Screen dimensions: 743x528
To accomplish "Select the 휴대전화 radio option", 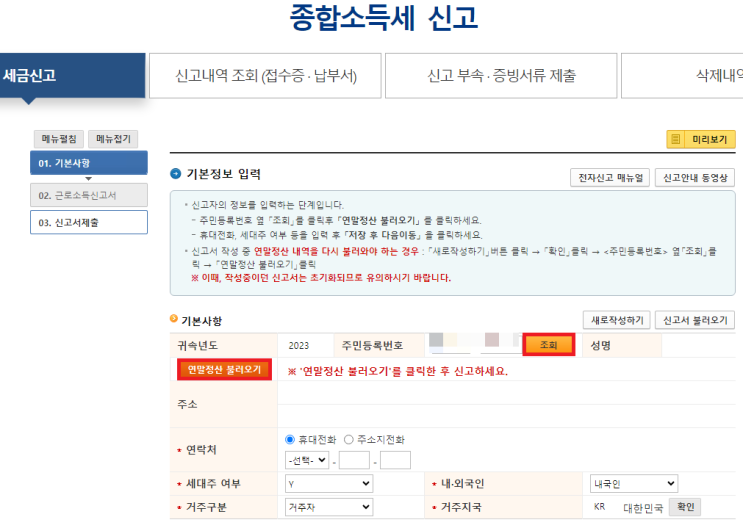I will (290, 439).
